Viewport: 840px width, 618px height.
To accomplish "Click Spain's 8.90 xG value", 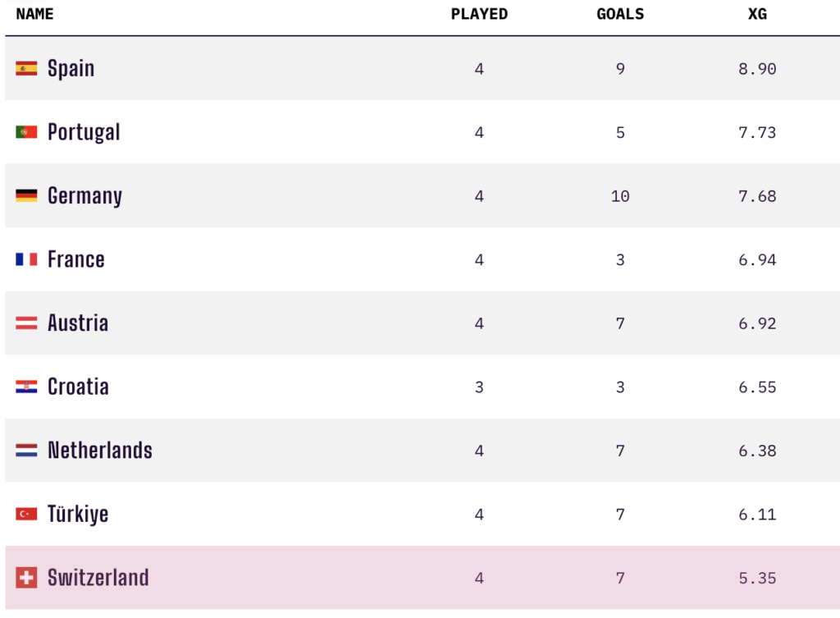I will click(757, 69).
